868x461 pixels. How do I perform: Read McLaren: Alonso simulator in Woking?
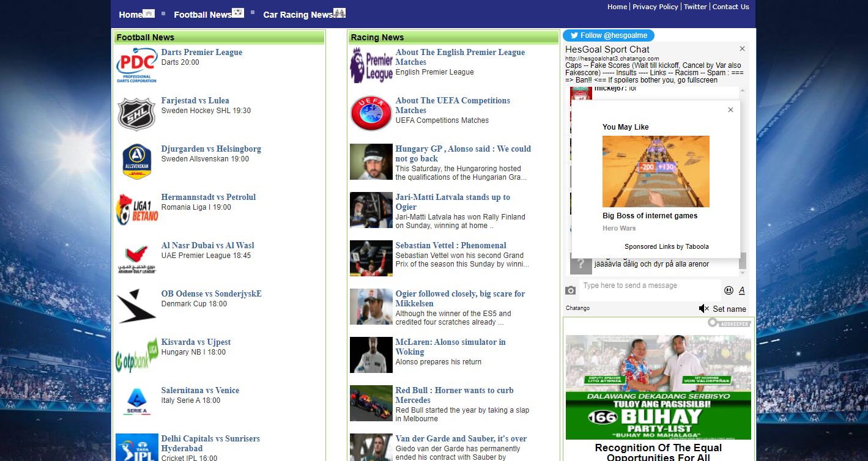pos(451,347)
